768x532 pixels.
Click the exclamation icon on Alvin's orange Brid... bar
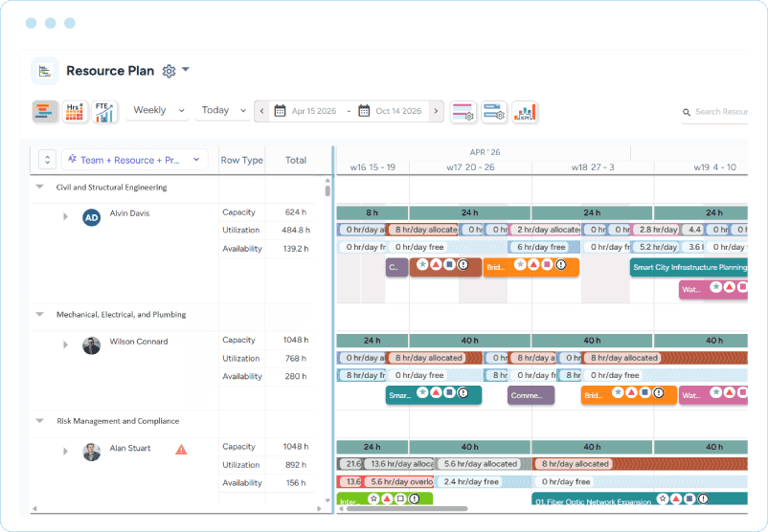(x=560, y=265)
